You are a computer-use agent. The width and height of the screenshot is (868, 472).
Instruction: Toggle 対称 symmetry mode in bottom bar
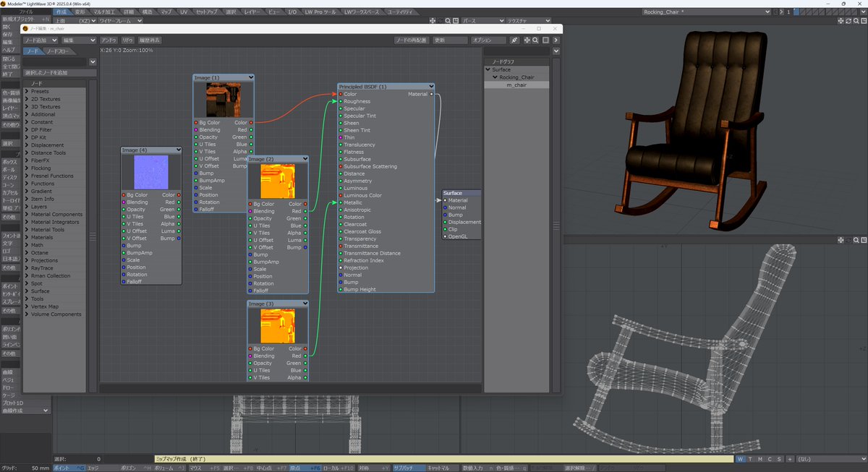pyautogui.click(x=373, y=468)
